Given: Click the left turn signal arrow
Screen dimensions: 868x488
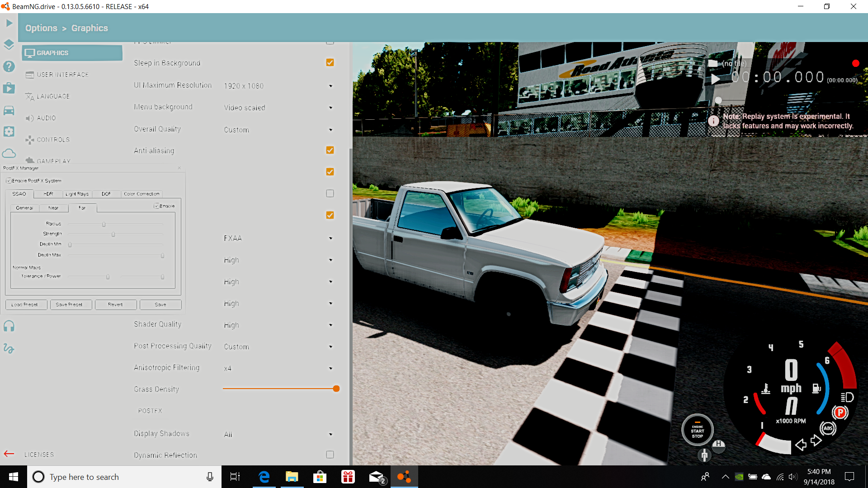Looking at the screenshot, I should 801,445.
